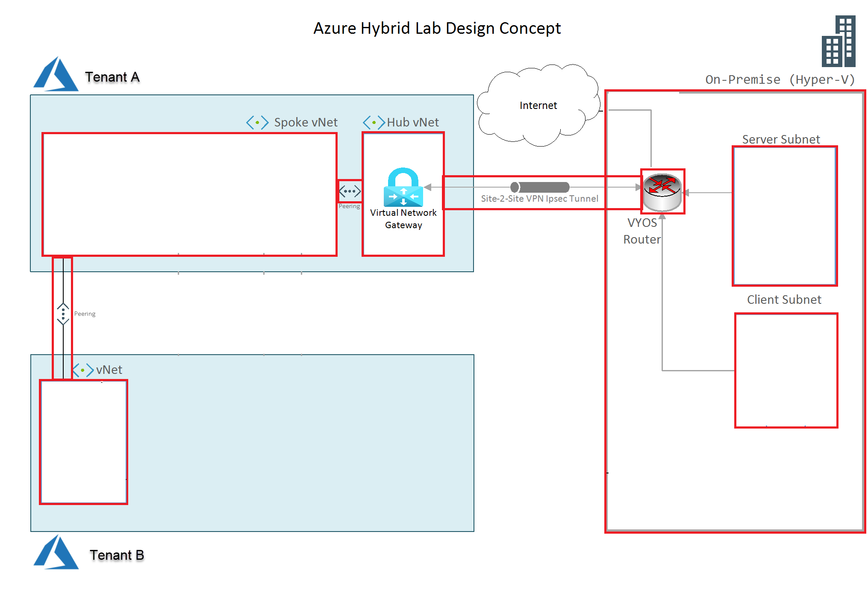Select the 'Server Subnet' label
Screen dimensions: 868x614
(781, 139)
